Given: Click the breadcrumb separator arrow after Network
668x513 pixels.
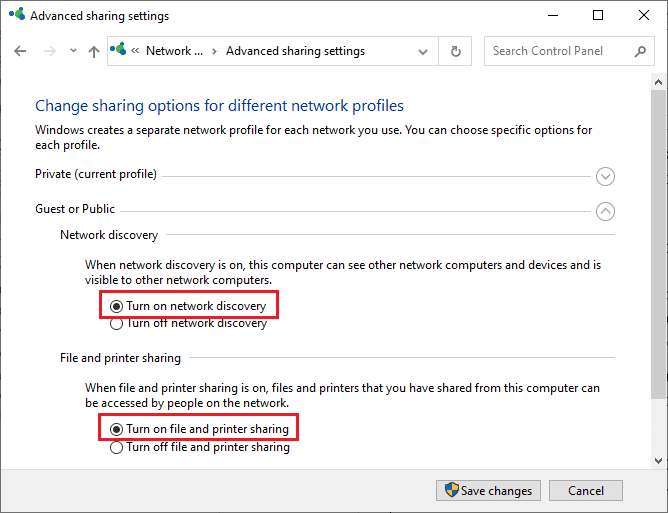Looking at the screenshot, I should point(214,52).
